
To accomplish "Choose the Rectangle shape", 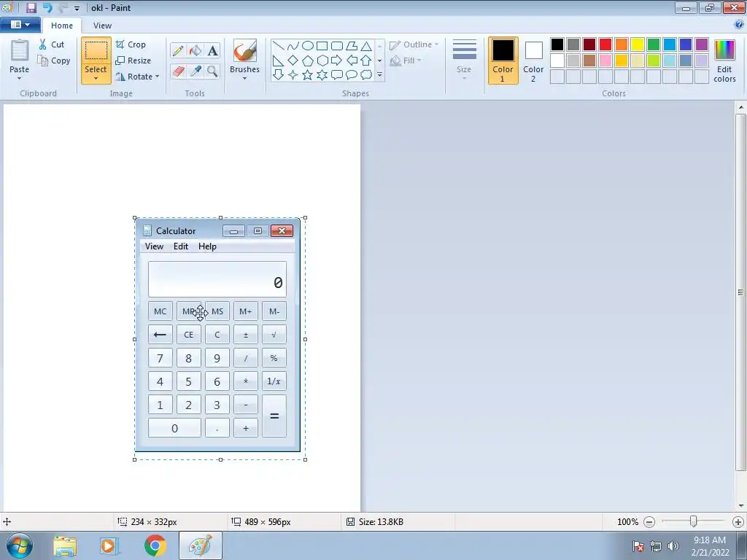I will (322, 46).
